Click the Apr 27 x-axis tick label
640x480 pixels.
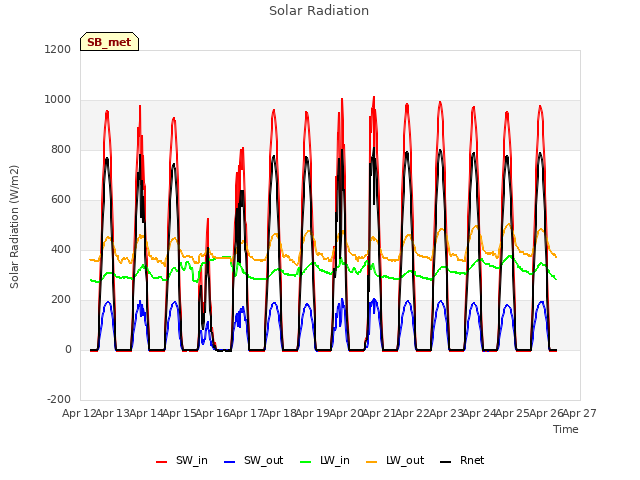(x=580, y=413)
